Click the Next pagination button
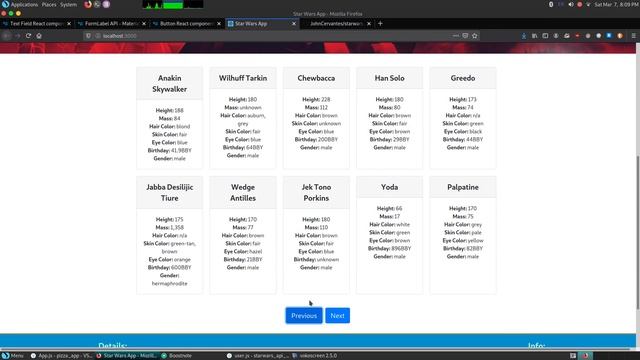Screen dimensions: 640x360 pos(337,316)
